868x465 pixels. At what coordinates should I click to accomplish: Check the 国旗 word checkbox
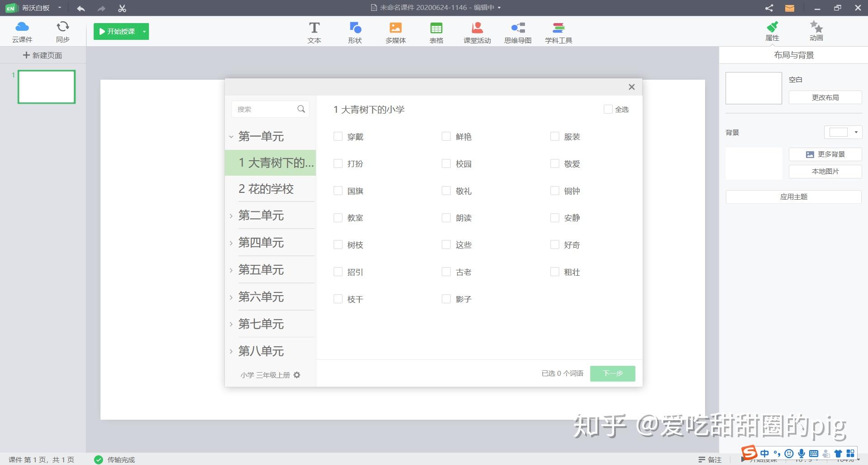tap(338, 191)
